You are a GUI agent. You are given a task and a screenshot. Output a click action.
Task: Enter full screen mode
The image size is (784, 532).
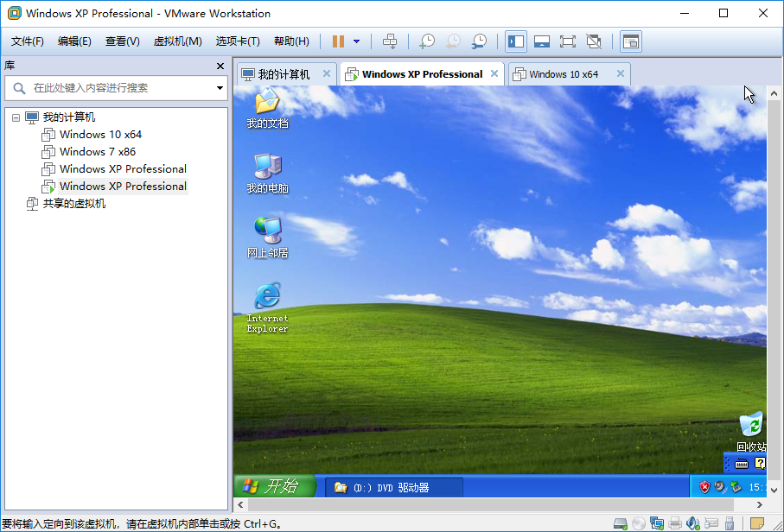[566, 41]
